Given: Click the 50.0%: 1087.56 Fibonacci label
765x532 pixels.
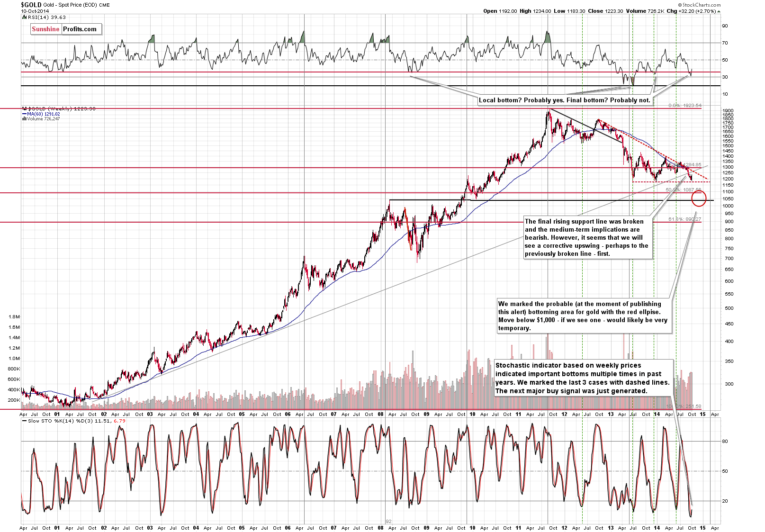Looking at the screenshot, I should tap(683, 190).
